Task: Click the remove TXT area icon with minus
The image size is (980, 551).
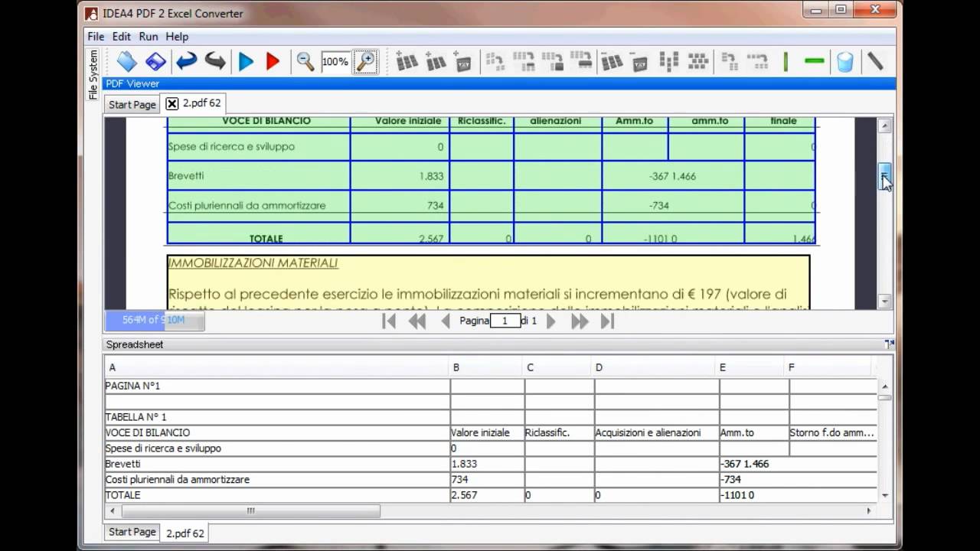Action: 639,61
